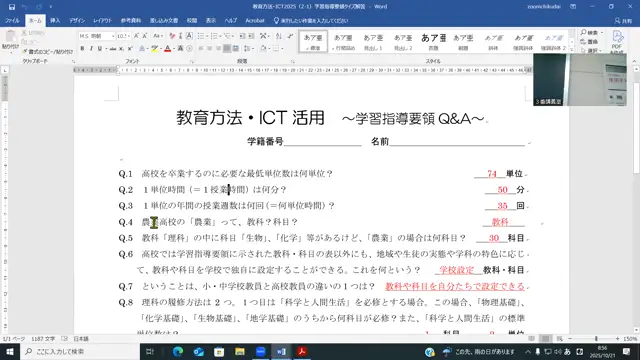
Task: Open the font name MS 明朝 dropdown
Action: [x=113, y=36]
